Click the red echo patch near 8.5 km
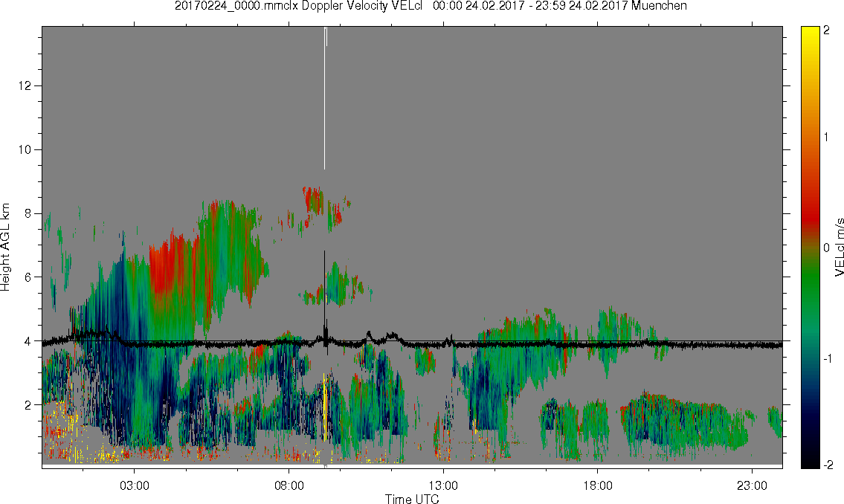Screen dimensions: 844x504 click(x=313, y=200)
